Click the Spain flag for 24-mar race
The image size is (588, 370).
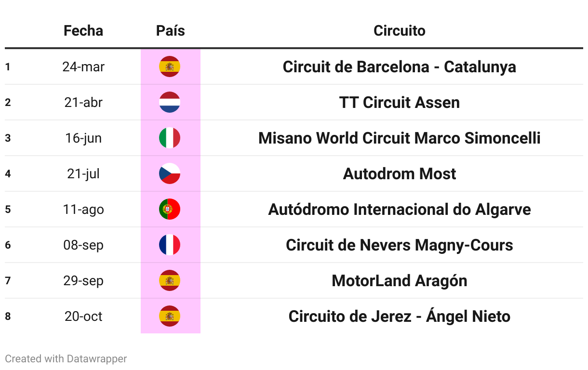[x=170, y=66]
